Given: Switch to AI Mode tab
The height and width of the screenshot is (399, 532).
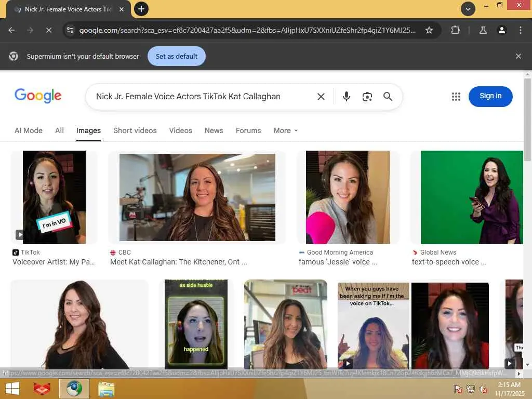Looking at the screenshot, I should 29,130.
